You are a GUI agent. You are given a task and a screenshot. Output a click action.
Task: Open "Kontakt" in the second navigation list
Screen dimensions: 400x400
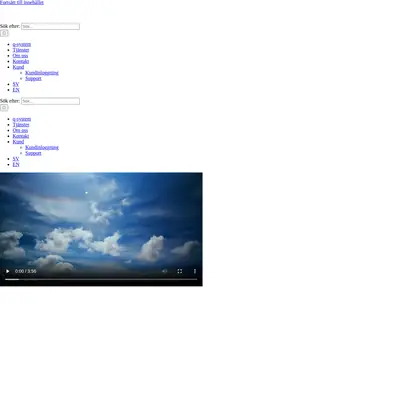pyautogui.click(x=21, y=136)
